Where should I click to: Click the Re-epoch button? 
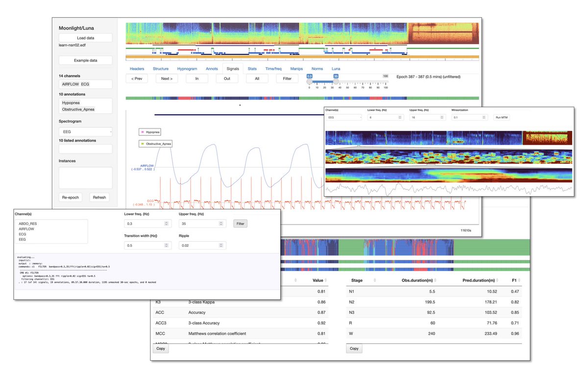70,198
